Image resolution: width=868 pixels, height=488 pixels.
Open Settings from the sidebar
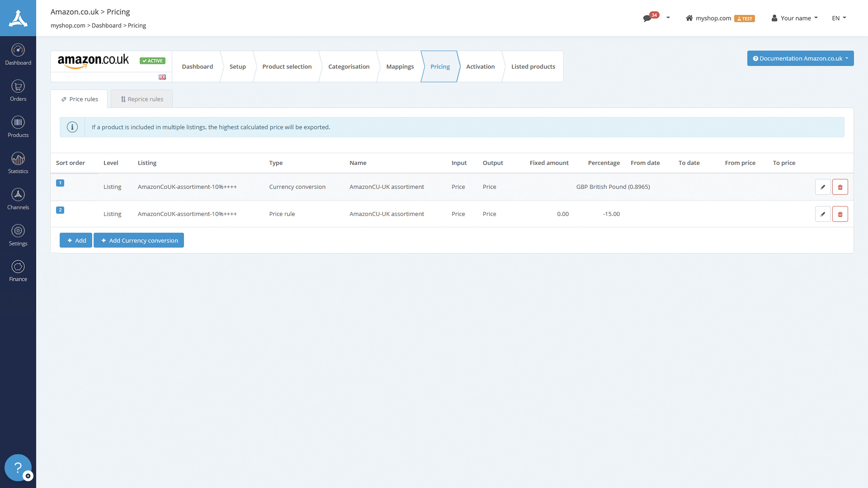click(18, 235)
